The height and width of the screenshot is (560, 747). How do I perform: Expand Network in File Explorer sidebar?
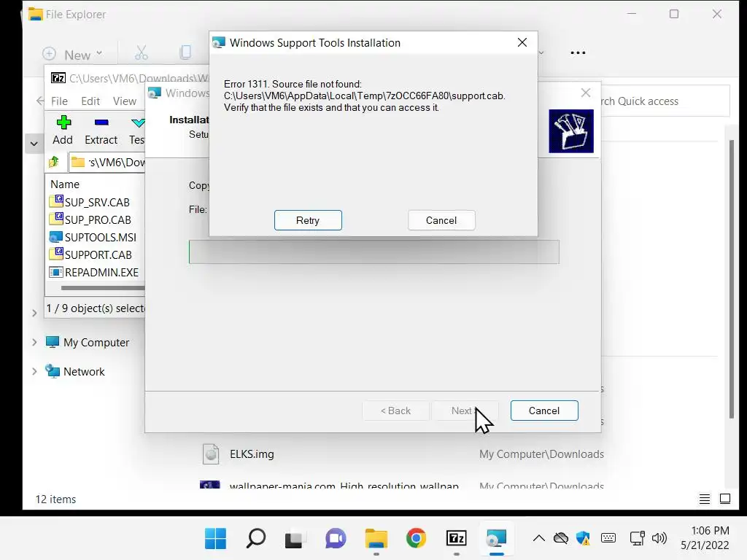34,371
